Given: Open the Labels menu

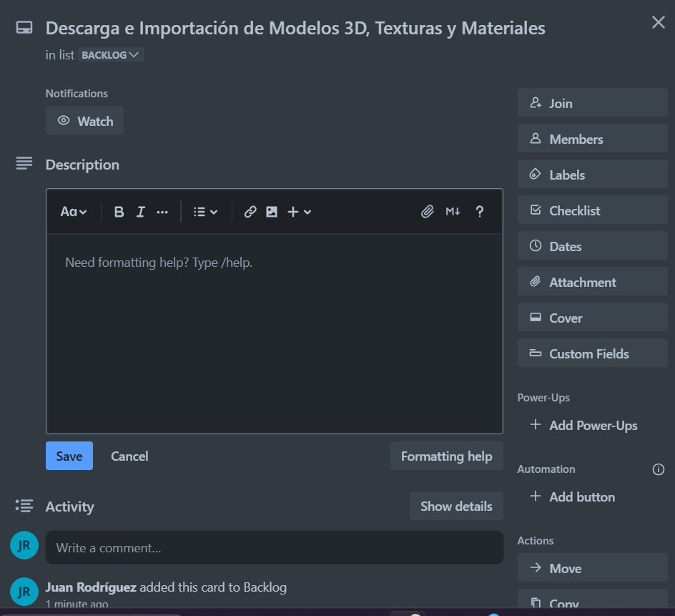Looking at the screenshot, I should [592, 175].
